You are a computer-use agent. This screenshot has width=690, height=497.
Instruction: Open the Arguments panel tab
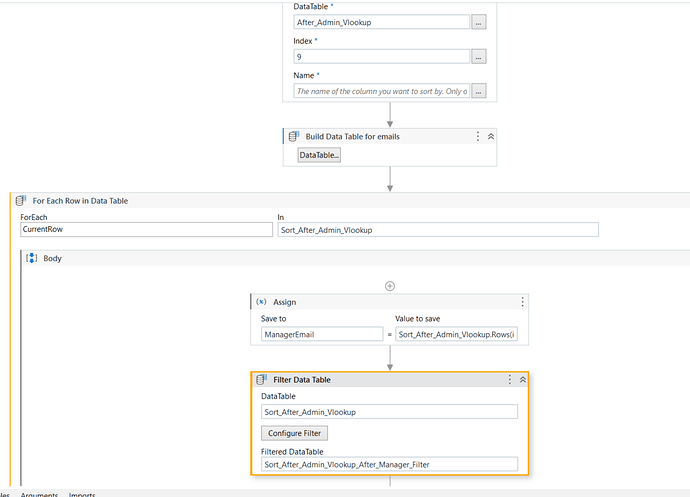coord(39,494)
